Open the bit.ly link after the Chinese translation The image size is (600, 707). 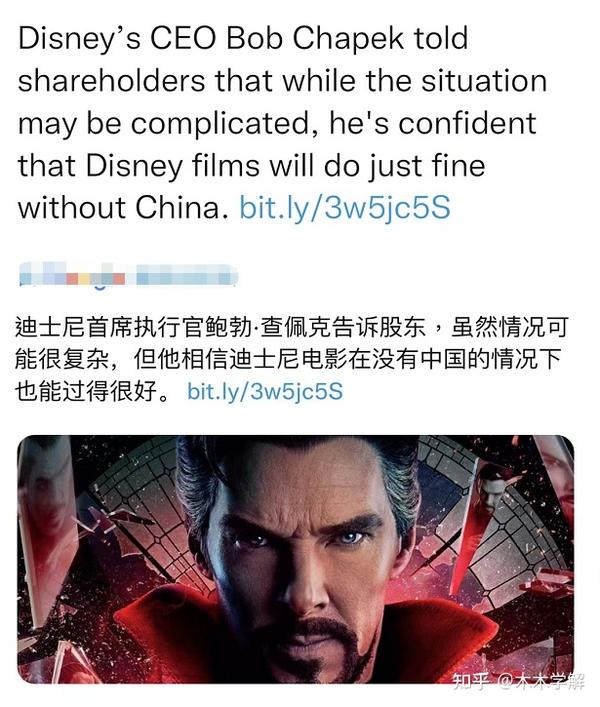pyautogui.click(x=265, y=391)
